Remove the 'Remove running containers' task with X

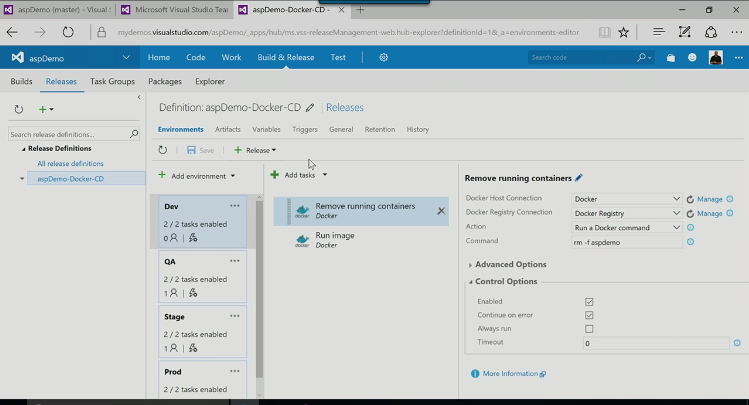coord(441,211)
